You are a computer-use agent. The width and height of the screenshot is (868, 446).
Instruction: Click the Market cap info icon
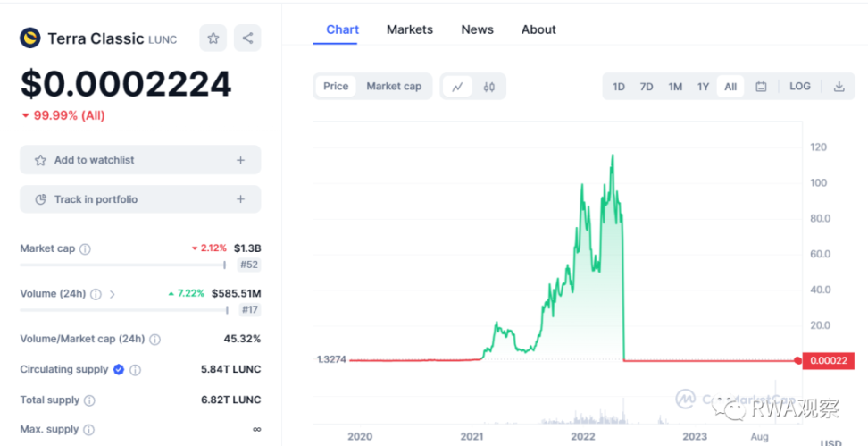coord(85,249)
